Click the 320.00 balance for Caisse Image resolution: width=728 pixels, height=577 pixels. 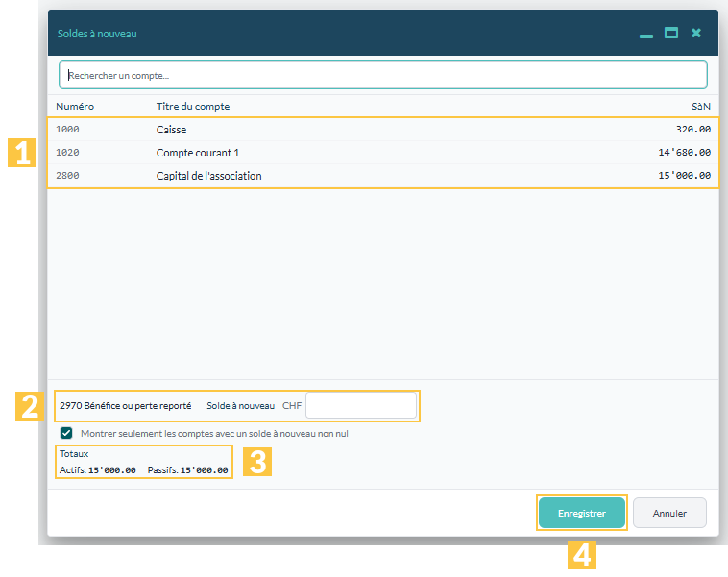(693, 129)
